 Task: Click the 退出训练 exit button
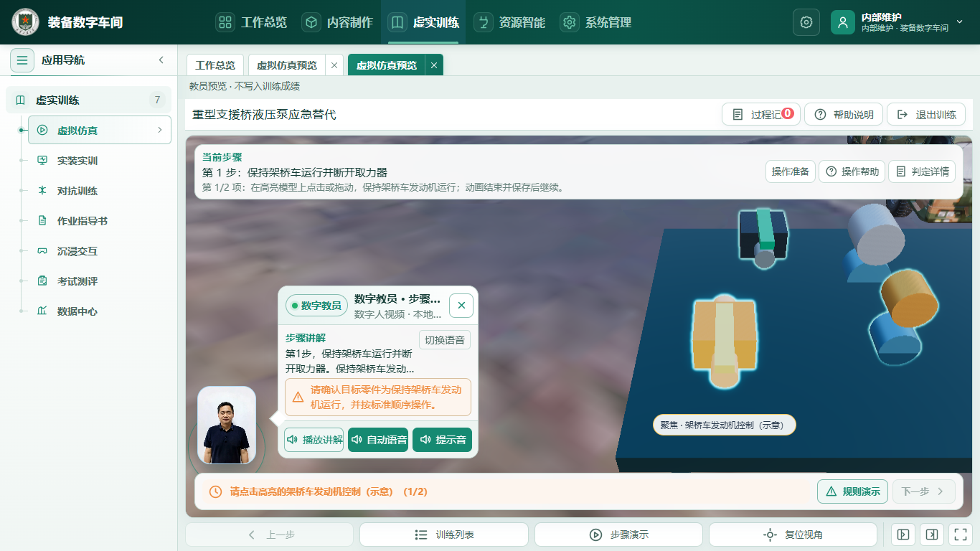[x=926, y=115]
